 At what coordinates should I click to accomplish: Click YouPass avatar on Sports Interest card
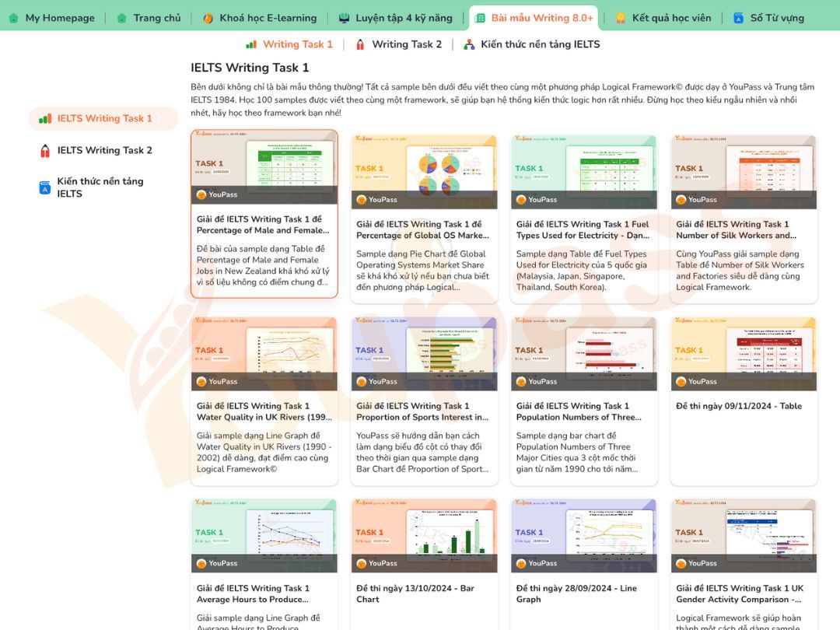pyautogui.click(x=362, y=382)
